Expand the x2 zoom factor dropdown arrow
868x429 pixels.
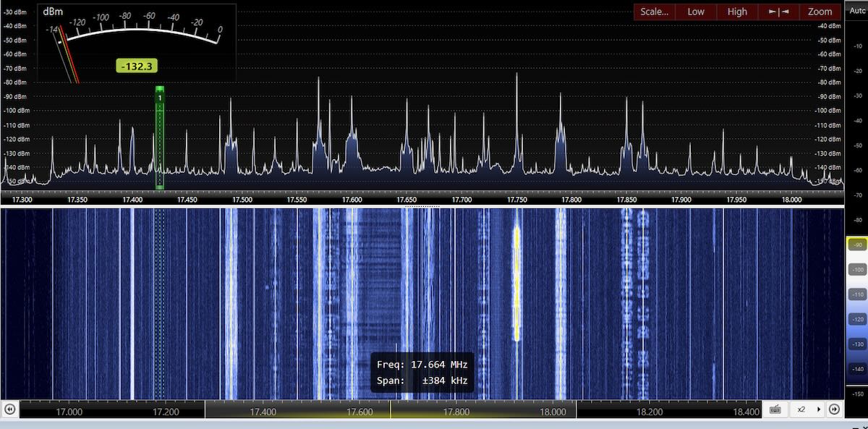[818, 409]
